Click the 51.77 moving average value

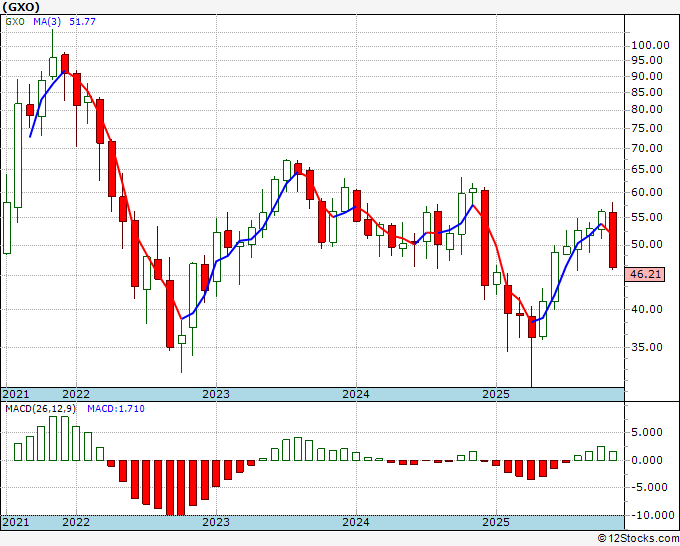(82, 22)
